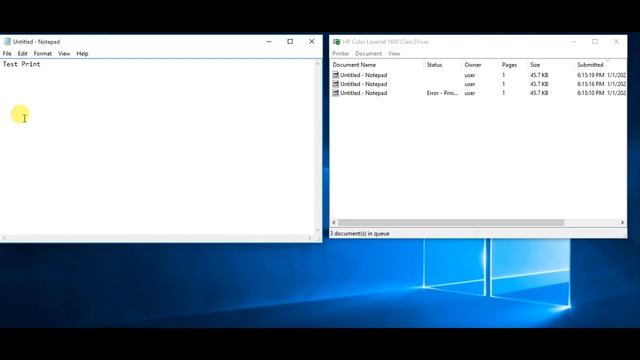Minimize the Notepad window
This screenshot has width=640, height=360.
coord(269,42)
